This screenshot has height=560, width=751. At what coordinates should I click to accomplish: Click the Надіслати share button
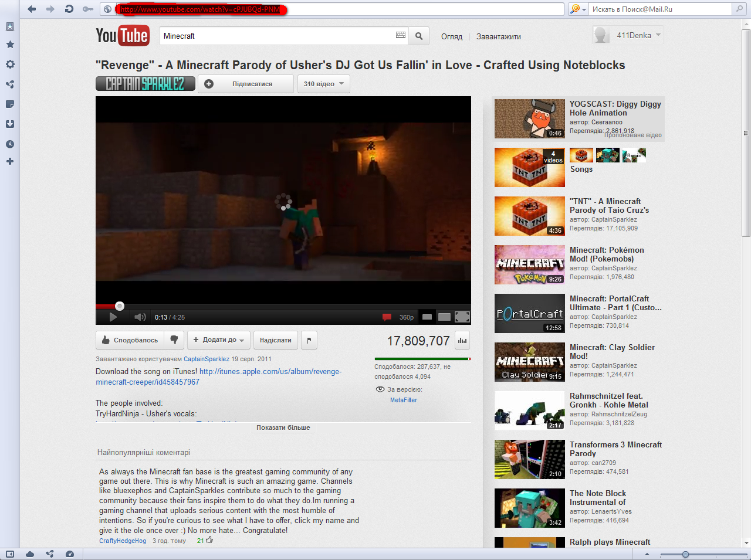[276, 340]
